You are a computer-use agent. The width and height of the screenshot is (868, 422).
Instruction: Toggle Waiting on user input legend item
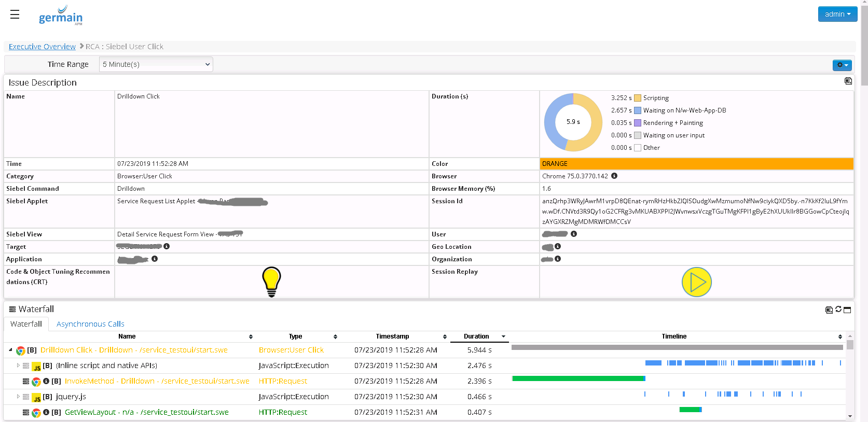click(x=638, y=135)
